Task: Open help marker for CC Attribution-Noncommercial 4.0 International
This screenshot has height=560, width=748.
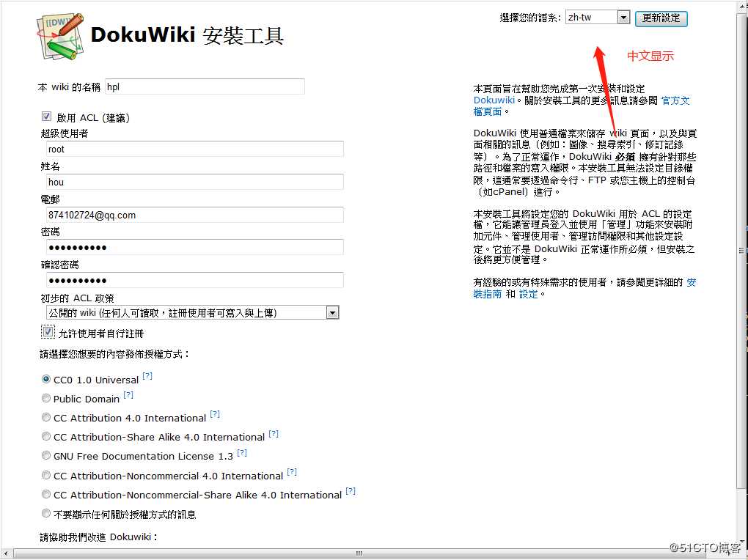Action: [292, 472]
